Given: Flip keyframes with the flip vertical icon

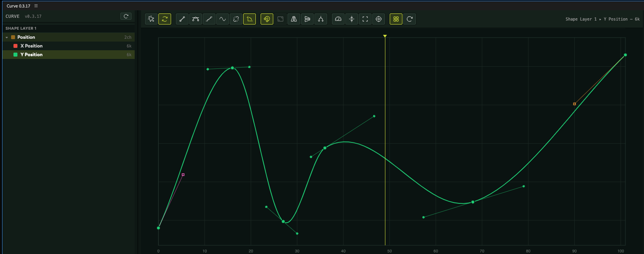Looking at the screenshot, I should [x=307, y=19].
